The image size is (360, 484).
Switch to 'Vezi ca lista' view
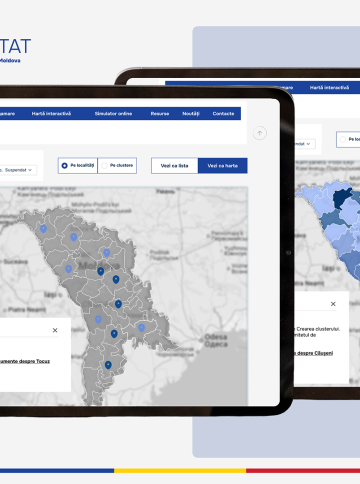(x=175, y=166)
